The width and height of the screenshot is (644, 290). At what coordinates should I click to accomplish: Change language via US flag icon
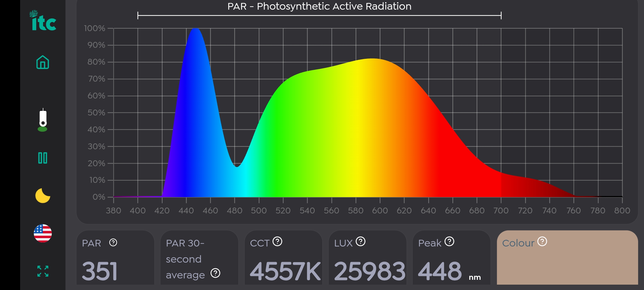(43, 233)
